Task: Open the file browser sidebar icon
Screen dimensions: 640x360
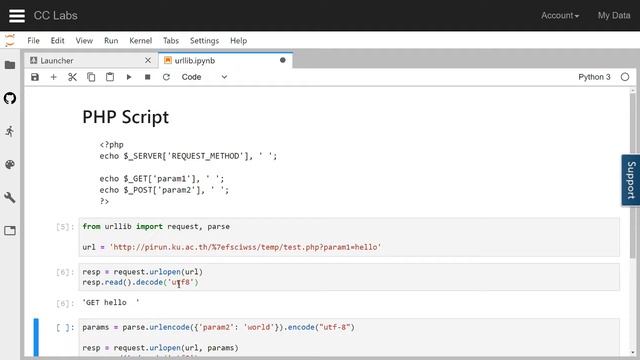Action: point(10,65)
